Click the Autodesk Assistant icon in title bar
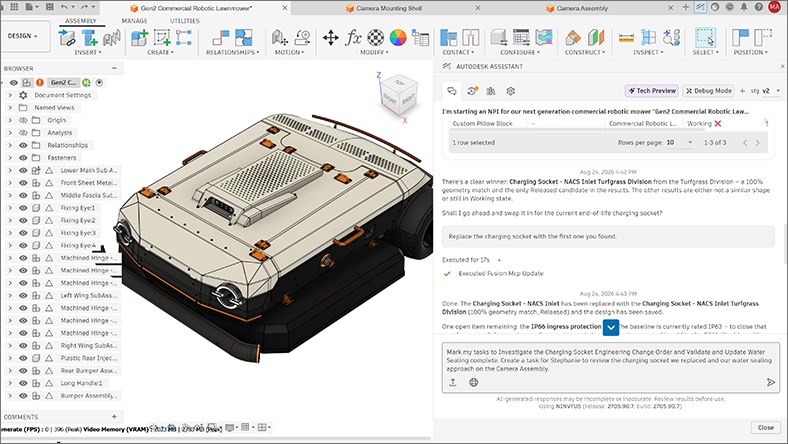The width and height of the screenshot is (788, 444). coord(701,7)
